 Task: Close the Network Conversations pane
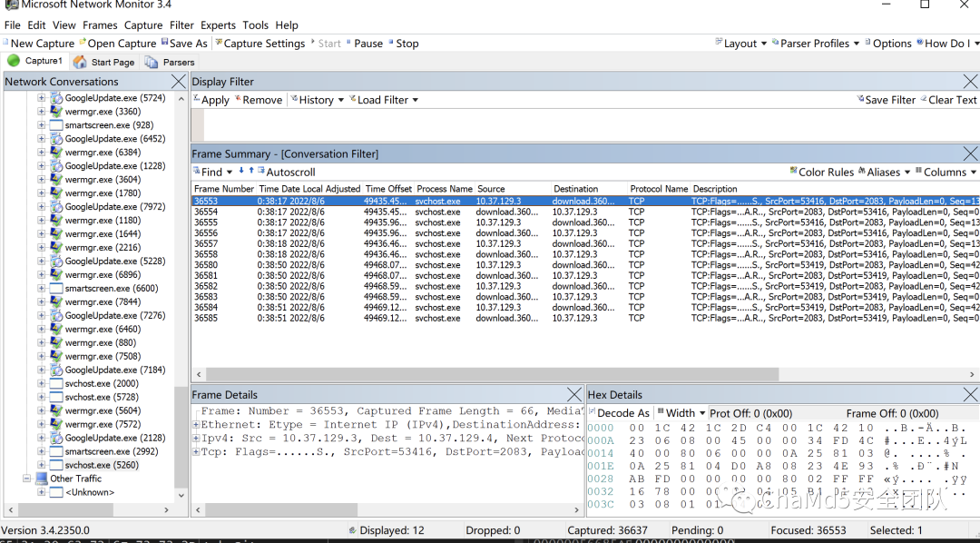[x=179, y=82]
